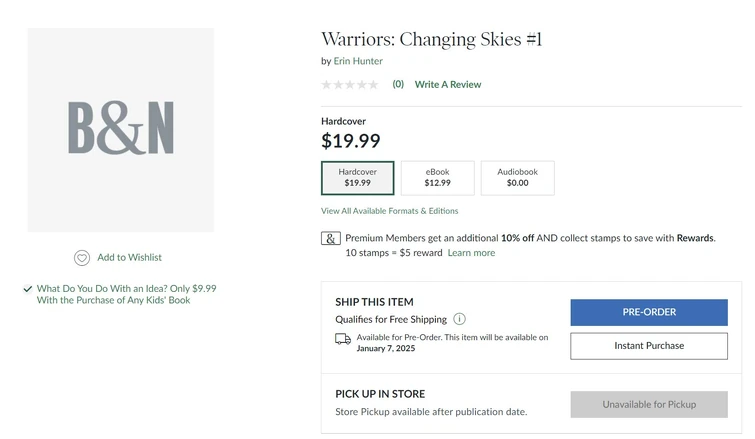Expand View All Available Formats & Editions
The width and height of the screenshot is (755, 439).
[x=389, y=211]
